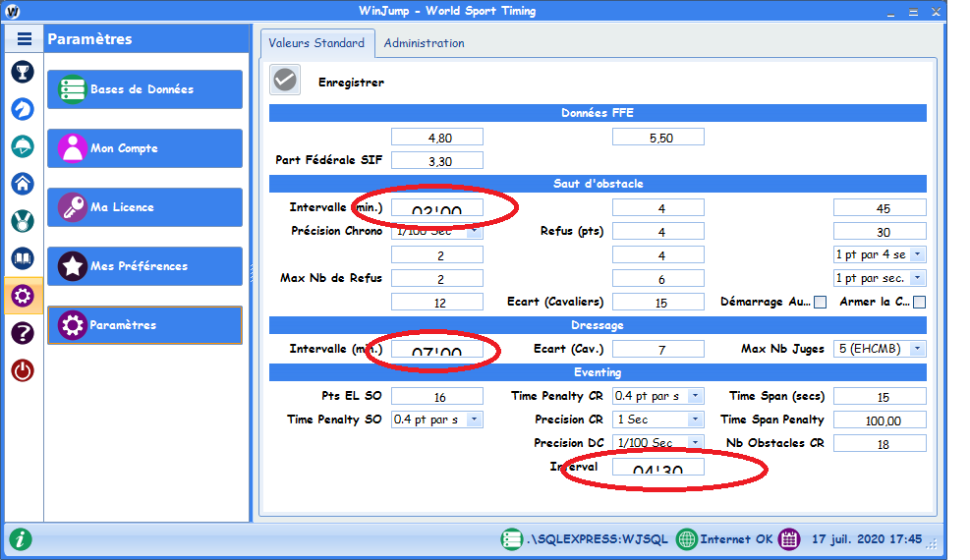Click the Nb Obstacles CR field
This screenshot has width=970, height=560.
pos(880,443)
